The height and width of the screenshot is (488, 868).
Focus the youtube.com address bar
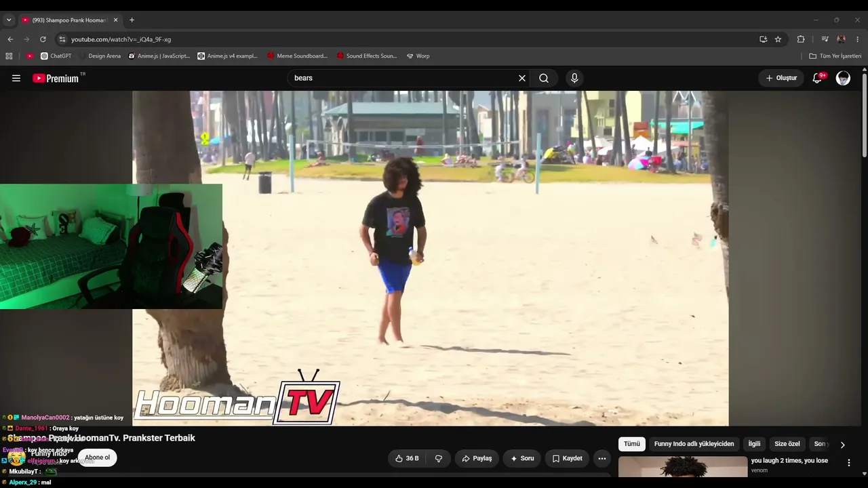tap(407, 39)
